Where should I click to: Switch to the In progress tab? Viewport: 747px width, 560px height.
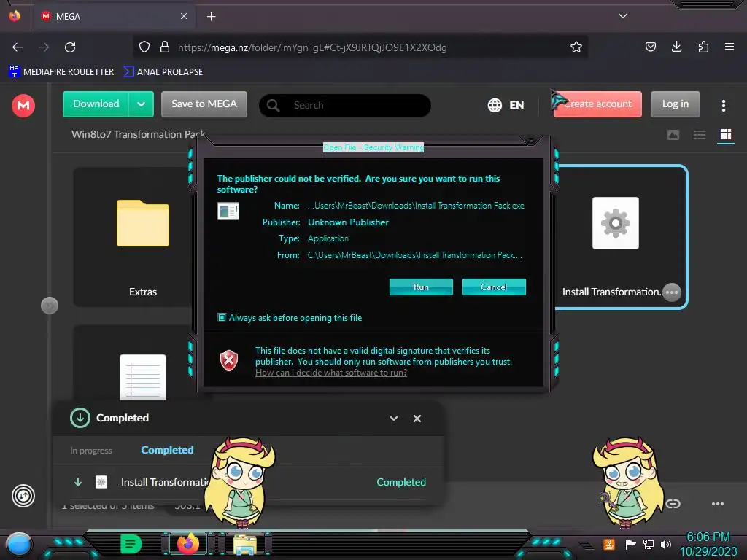pos(91,451)
